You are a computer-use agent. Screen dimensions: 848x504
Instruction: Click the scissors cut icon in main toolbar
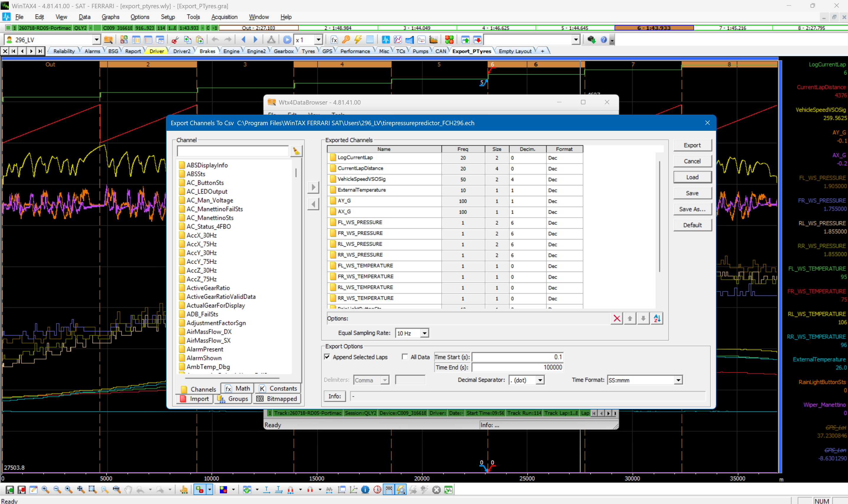pyautogui.click(x=175, y=40)
